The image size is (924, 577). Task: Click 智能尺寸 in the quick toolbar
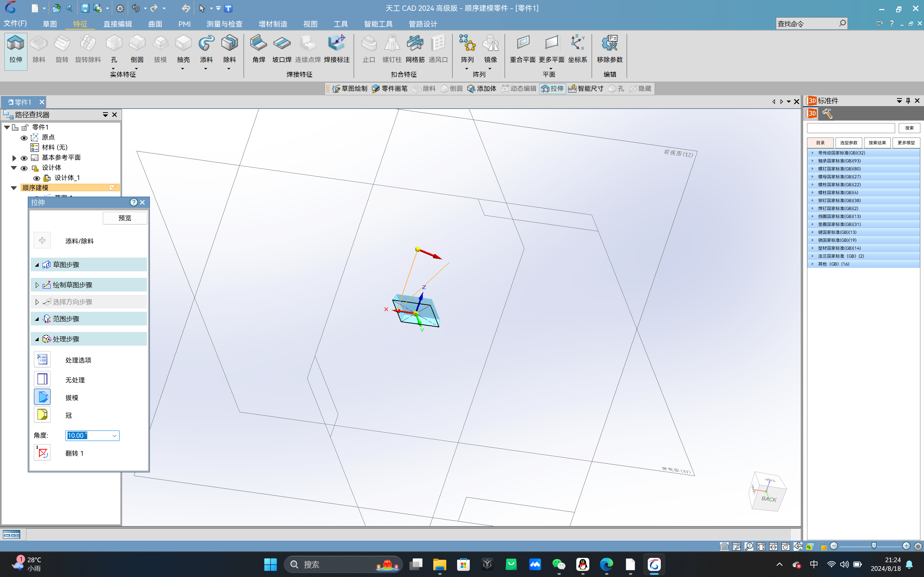tap(586, 88)
